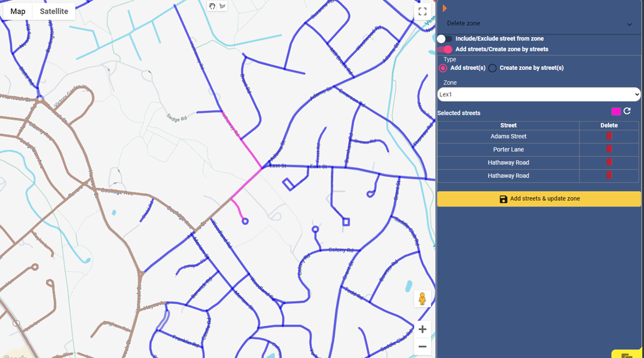Screen dimensions: 644x358
Task: Switch to Map view
Action: click(x=18, y=11)
